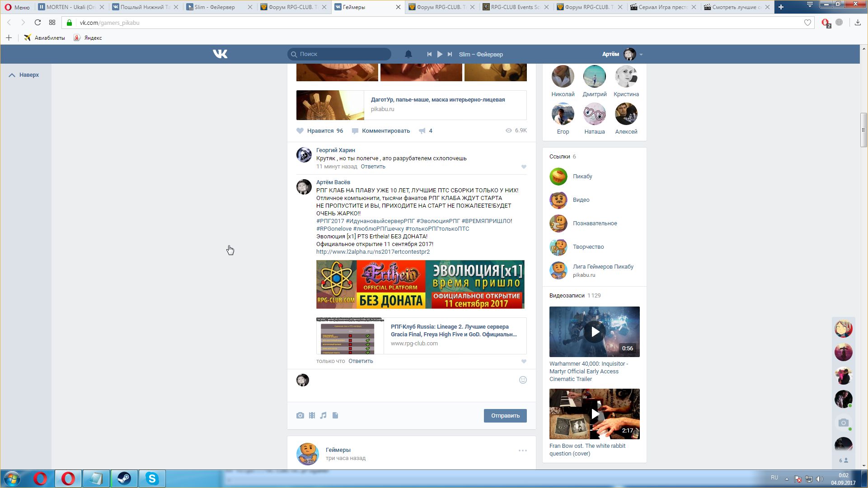The width and height of the screenshot is (868, 488).
Task: Go back up with the Наверх button
Action: pos(24,75)
